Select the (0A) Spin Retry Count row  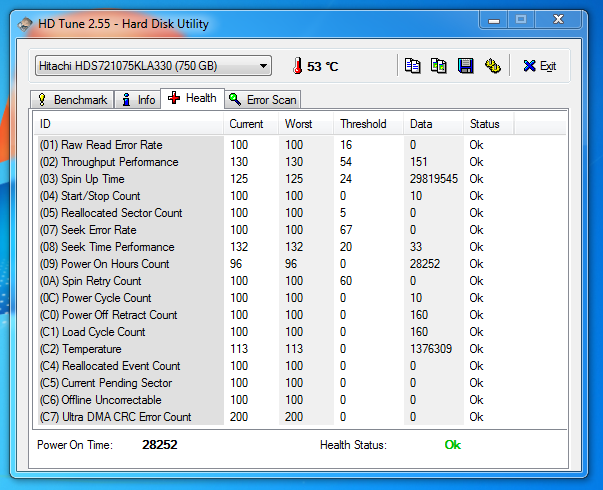[300, 281]
